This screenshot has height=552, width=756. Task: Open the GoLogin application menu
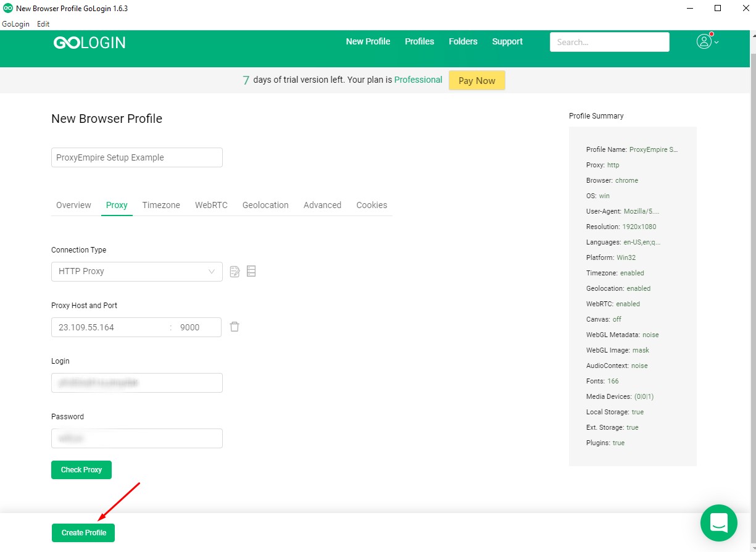coord(16,24)
